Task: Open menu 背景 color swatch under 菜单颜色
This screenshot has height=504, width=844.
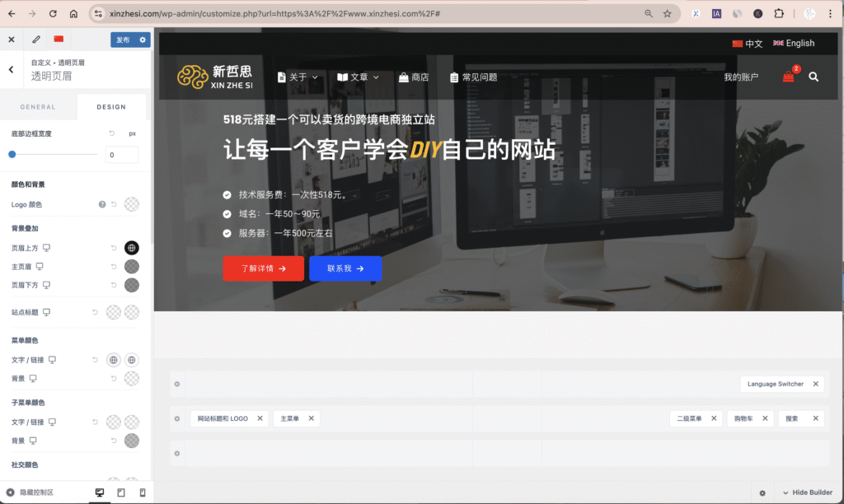Action: click(x=132, y=379)
